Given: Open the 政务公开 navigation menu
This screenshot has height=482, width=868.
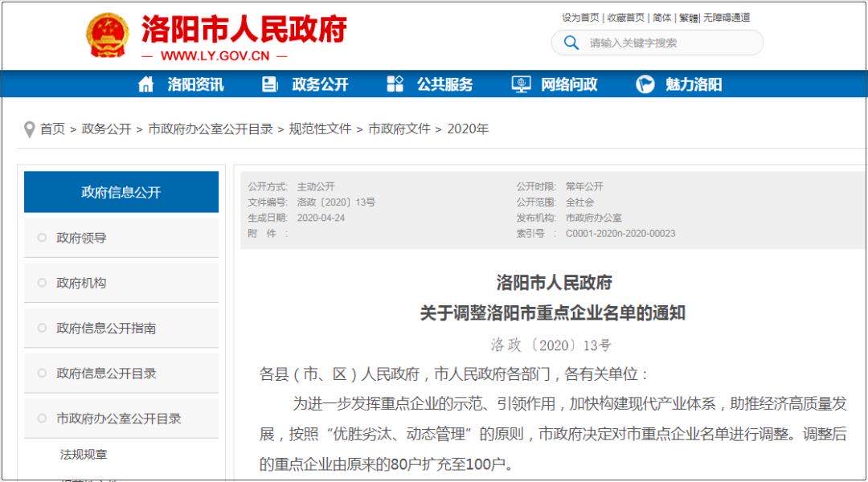Looking at the screenshot, I should pos(320,84).
